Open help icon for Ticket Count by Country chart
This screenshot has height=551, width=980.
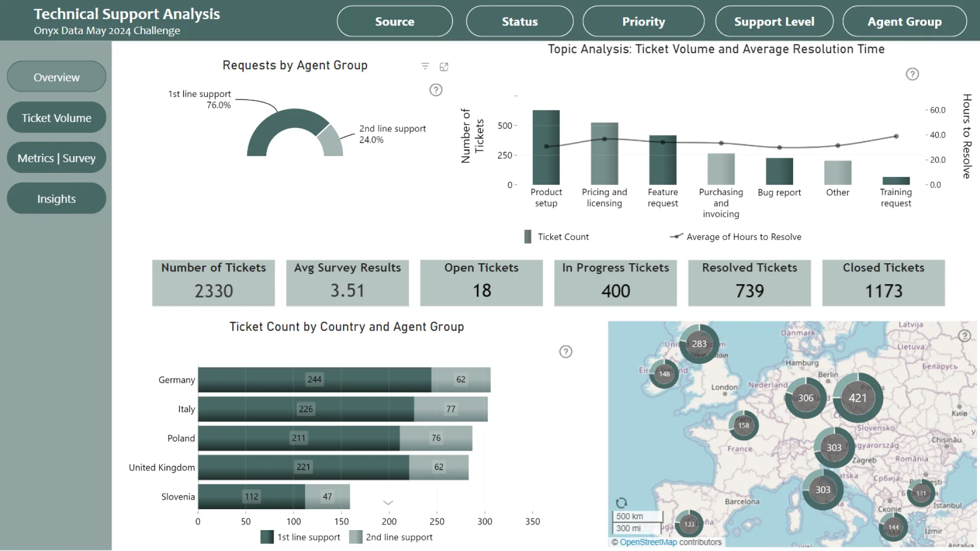tap(566, 352)
